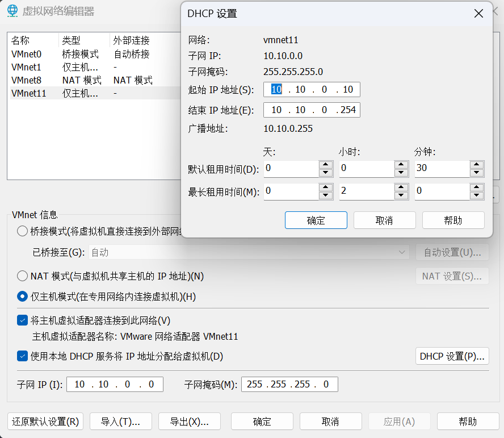The image size is (504, 438).
Task: Click 确定 in DHCP settings dialog
Action: coord(316,220)
